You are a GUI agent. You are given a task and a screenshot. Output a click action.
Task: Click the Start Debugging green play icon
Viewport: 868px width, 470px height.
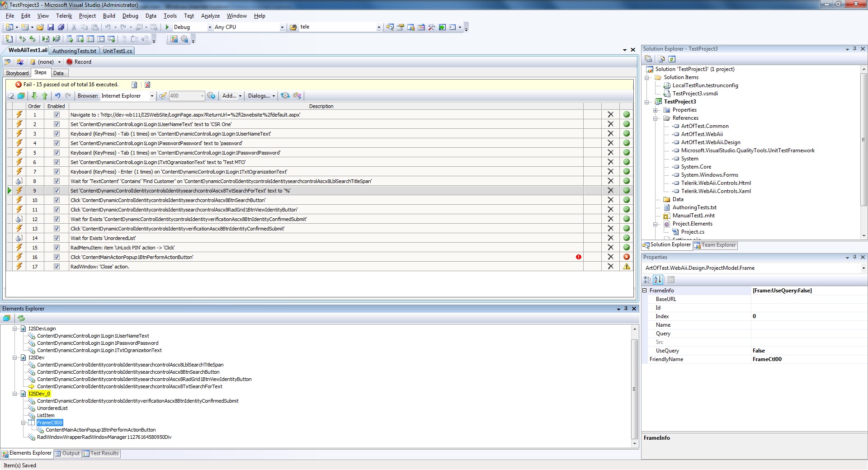(167, 27)
